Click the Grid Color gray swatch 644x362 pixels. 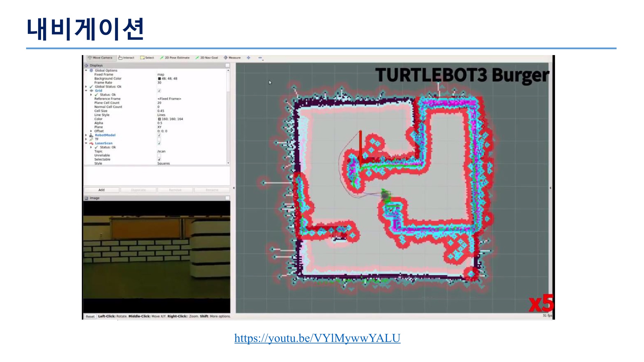[x=159, y=119]
